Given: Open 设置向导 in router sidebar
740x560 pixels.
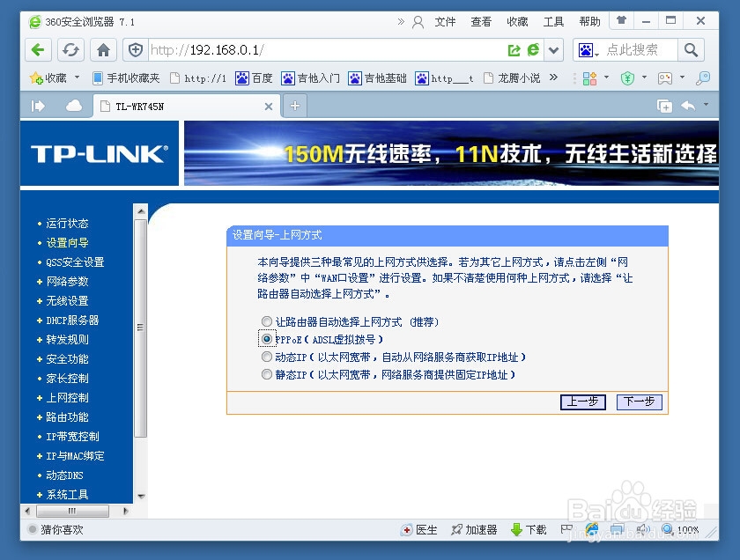Looking at the screenshot, I should 68,242.
